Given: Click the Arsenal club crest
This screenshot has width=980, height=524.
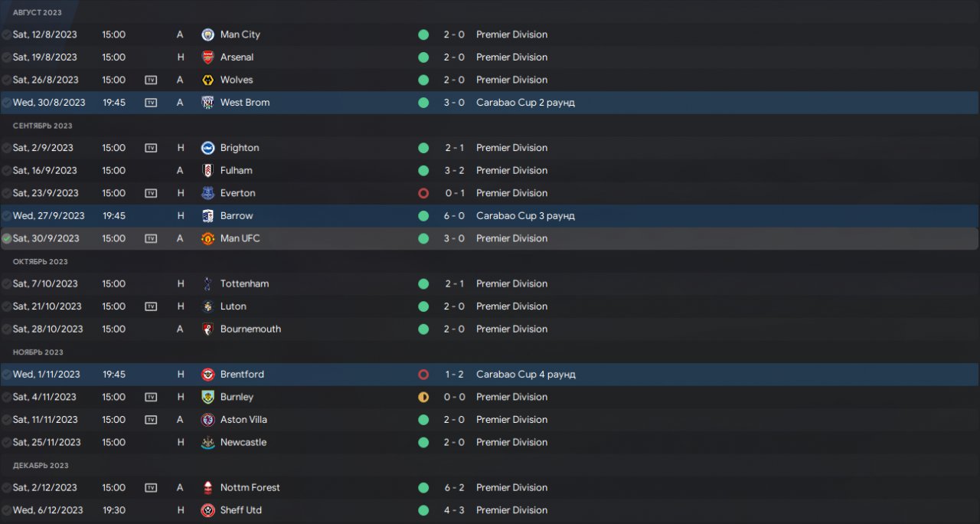Looking at the screenshot, I should click(207, 57).
